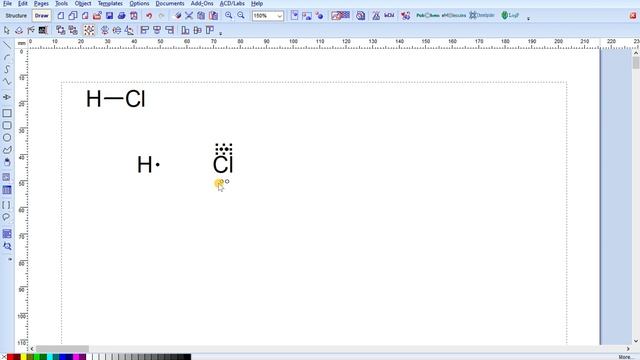Expand the drawing tools overflow arrow
Screen dimensions: 640x360
10,259
